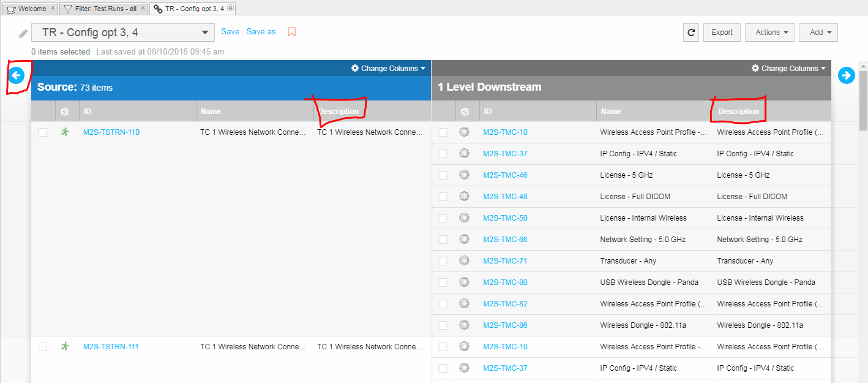Open the TR - Config opt 3, 4 view dropdown
Image resolution: width=868 pixels, height=383 pixels.
[x=123, y=32]
